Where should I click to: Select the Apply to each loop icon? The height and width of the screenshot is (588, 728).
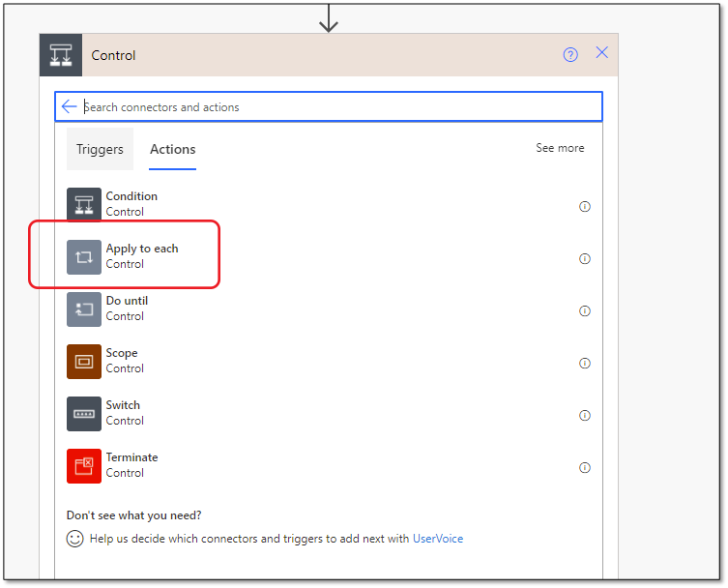click(84, 257)
